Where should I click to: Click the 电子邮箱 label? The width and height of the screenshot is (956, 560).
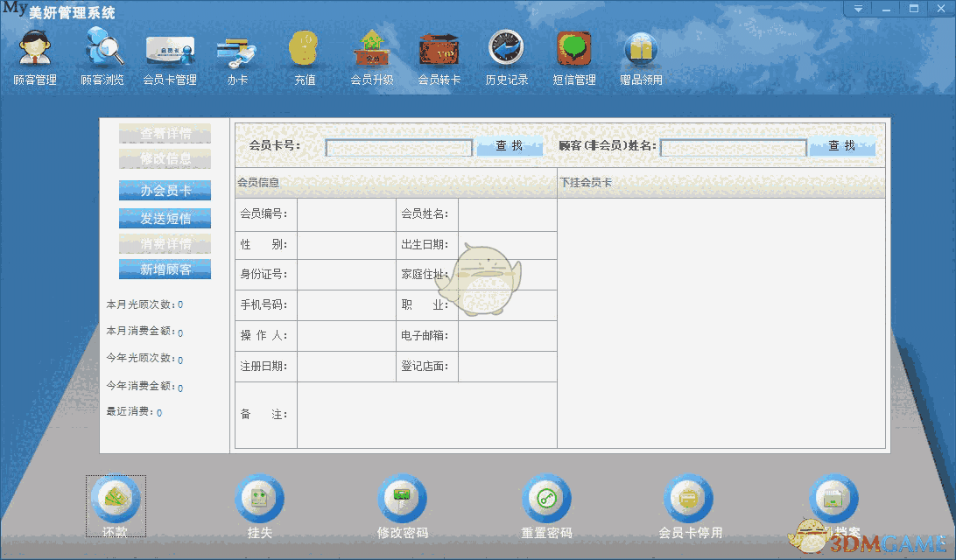click(425, 336)
